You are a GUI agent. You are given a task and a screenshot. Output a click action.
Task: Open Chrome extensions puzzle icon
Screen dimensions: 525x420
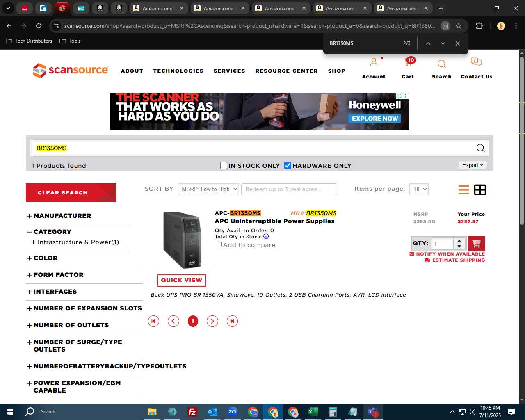pyautogui.click(x=479, y=26)
